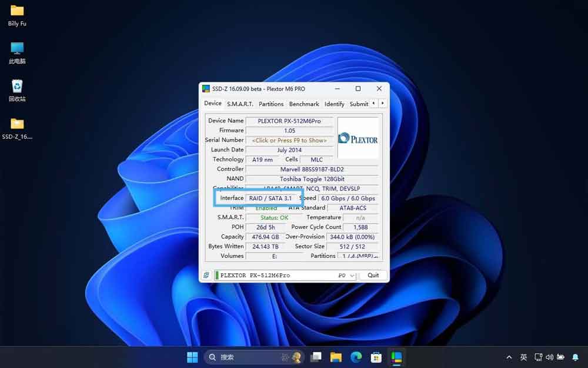Click Over-Provision value 344.0 kB (0.00%)
The image size is (588, 368).
pos(352,237)
